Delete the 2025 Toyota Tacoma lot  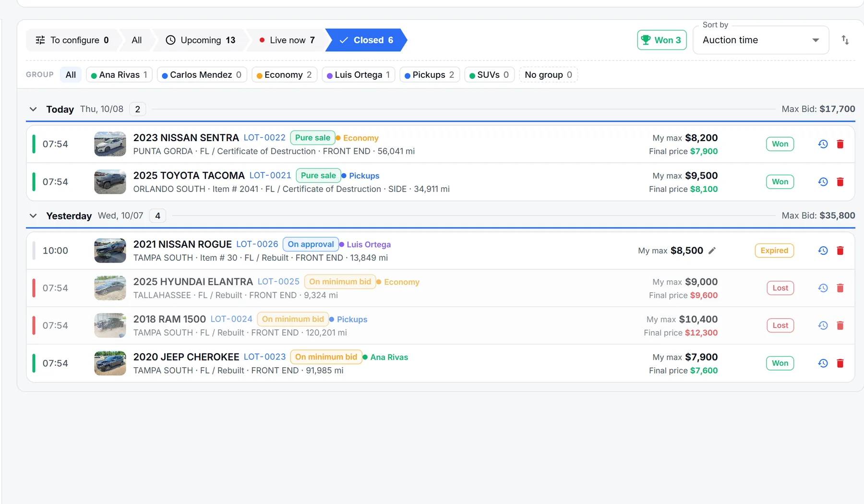[x=840, y=182]
